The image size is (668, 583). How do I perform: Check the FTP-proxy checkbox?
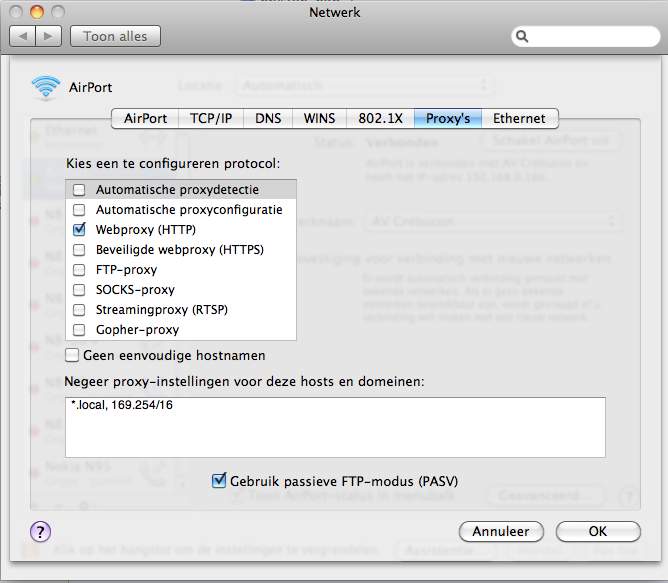click(x=79, y=270)
